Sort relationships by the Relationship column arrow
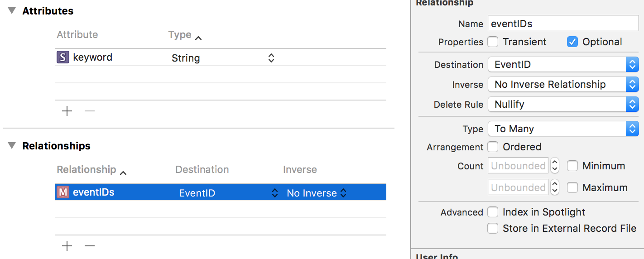644x259 pixels. point(123,173)
